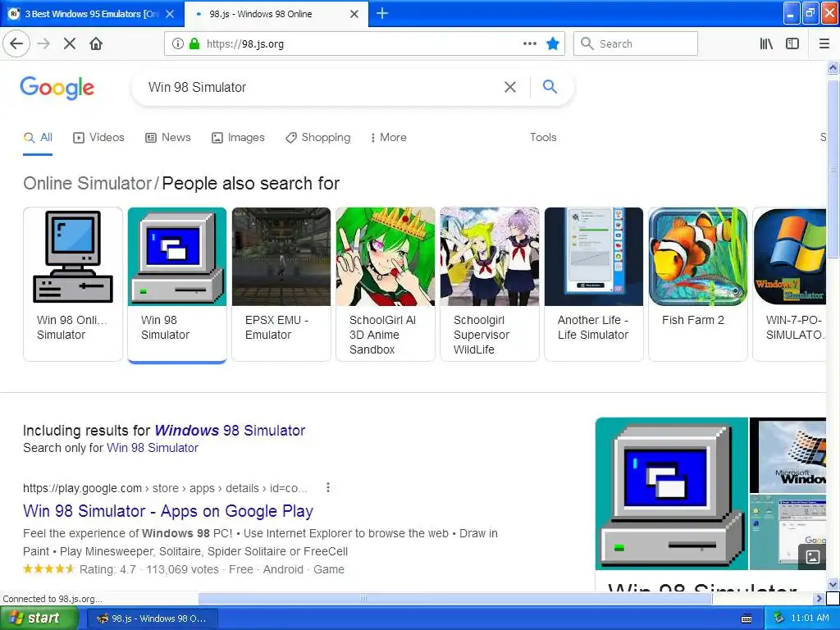
Task: Switch to Images results
Action: click(x=239, y=138)
